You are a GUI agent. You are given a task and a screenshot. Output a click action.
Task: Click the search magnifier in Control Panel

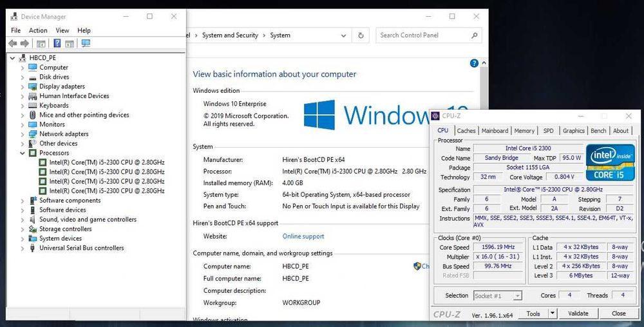474,35
